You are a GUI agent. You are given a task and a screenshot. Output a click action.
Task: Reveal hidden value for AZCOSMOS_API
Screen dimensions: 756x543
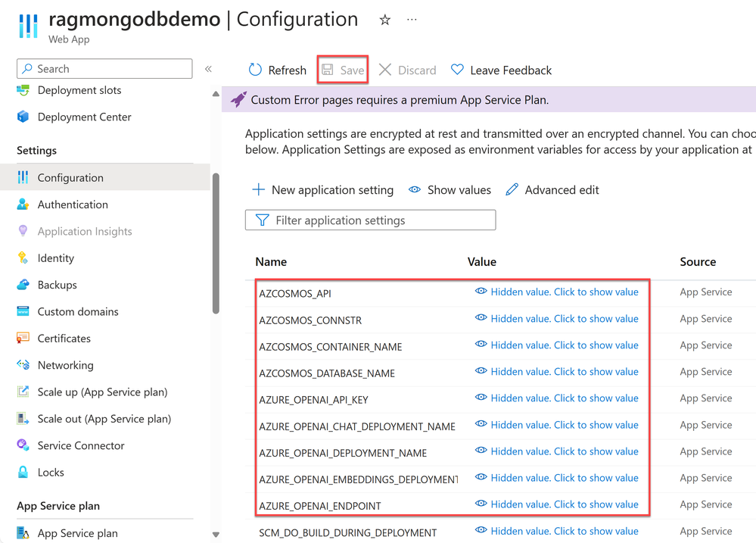point(557,292)
